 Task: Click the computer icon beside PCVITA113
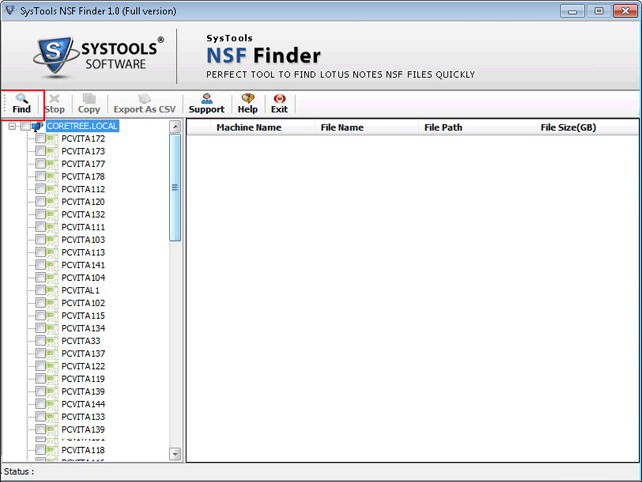tap(52, 253)
